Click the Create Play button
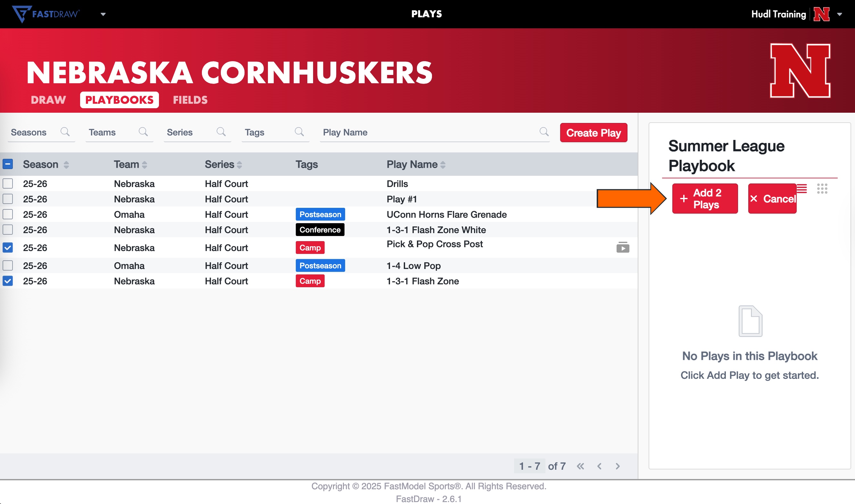The height and width of the screenshot is (504, 855). point(593,133)
